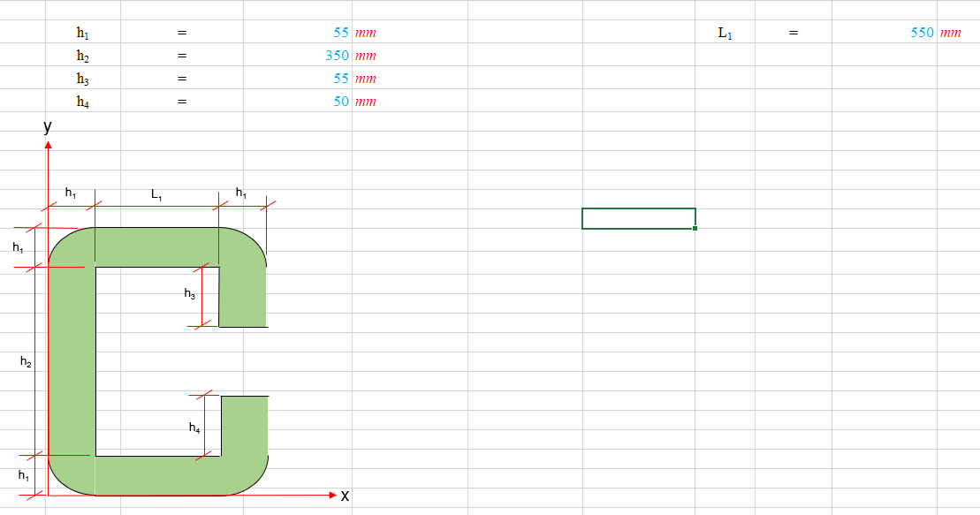Click the mm unit label beside h1 value
The height and width of the screenshot is (515, 980).
point(365,33)
